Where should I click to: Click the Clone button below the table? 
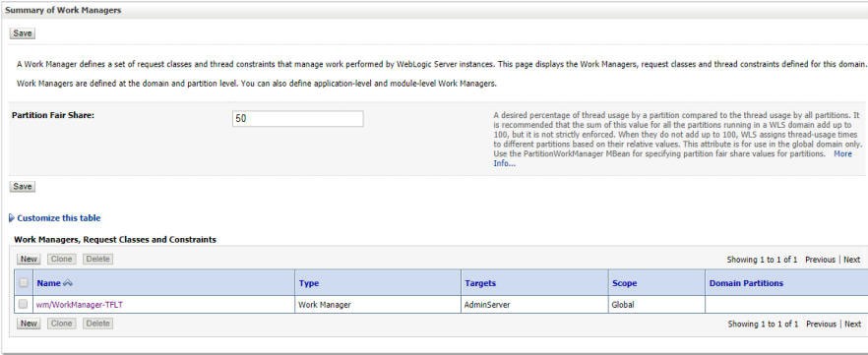(62, 324)
